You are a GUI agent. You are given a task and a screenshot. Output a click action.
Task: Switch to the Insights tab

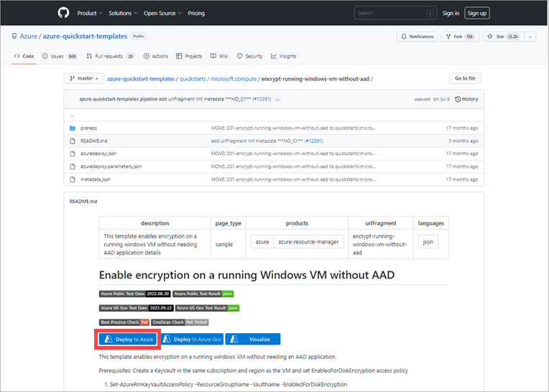[x=284, y=56]
